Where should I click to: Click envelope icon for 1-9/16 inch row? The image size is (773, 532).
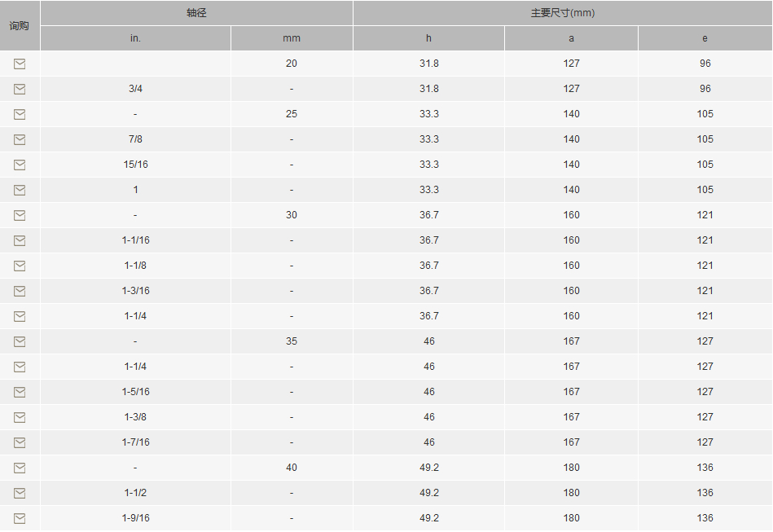pyautogui.click(x=20, y=518)
